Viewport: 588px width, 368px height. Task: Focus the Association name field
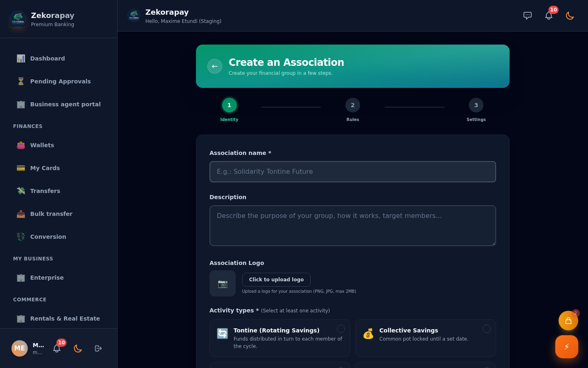pos(353,172)
